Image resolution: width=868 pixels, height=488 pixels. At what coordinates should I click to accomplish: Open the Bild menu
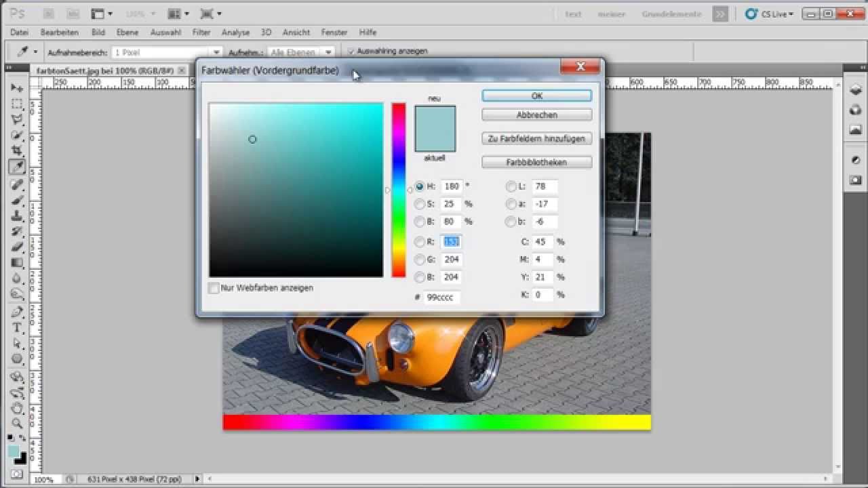pyautogui.click(x=98, y=32)
